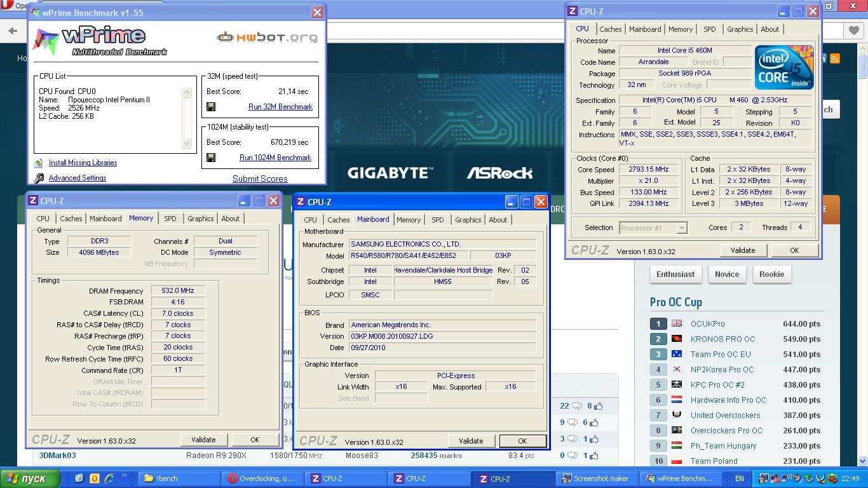The width and height of the screenshot is (868, 488).
Task: Switch to Overclocking browser taskbar button
Action: point(262,478)
